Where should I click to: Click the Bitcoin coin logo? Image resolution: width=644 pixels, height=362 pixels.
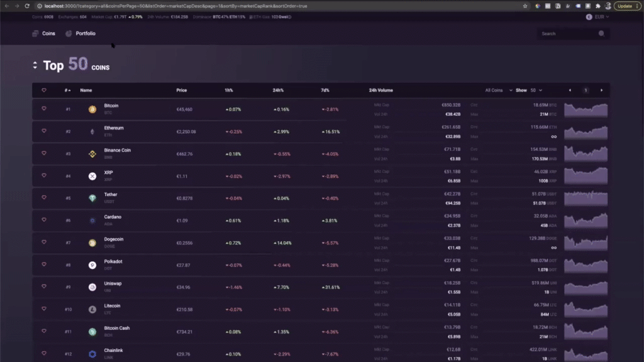(92, 109)
